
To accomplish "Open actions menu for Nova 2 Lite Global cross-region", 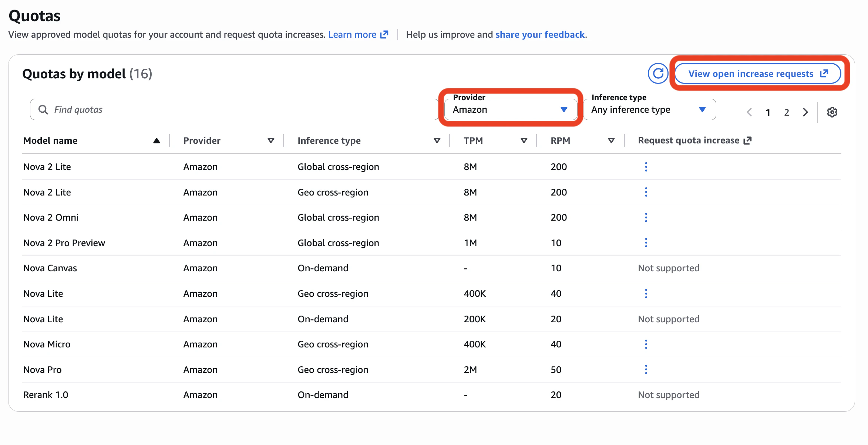I will [x=646, y=167].
